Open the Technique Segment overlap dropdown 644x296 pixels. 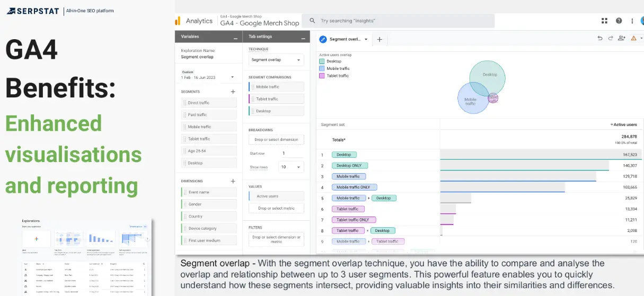pyautogui.click(x=276, y=60)
